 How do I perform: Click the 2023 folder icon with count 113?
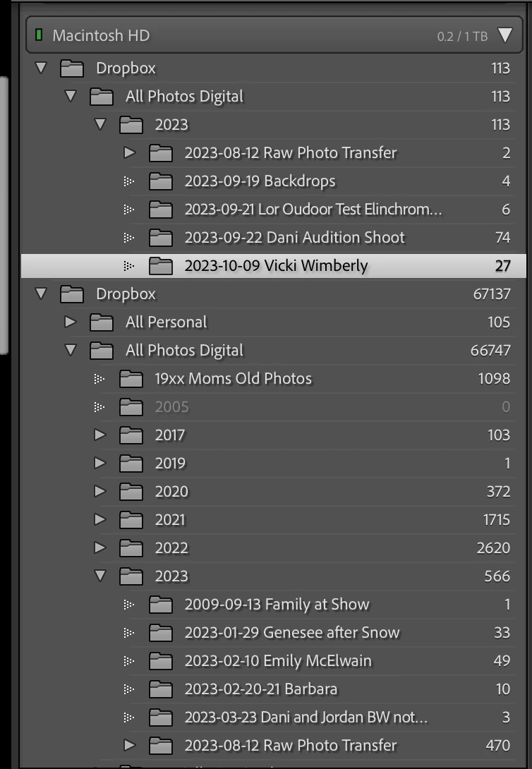point(131,125)
